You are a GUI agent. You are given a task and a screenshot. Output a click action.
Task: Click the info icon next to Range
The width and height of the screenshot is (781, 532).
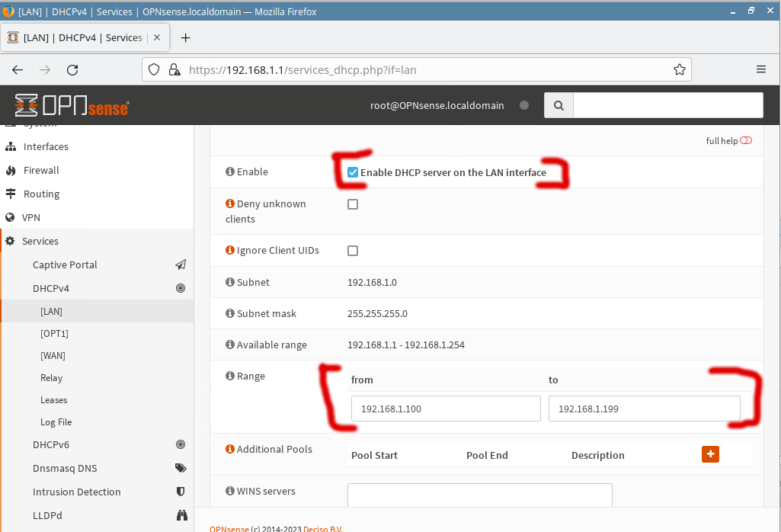[x=230, y=376]
